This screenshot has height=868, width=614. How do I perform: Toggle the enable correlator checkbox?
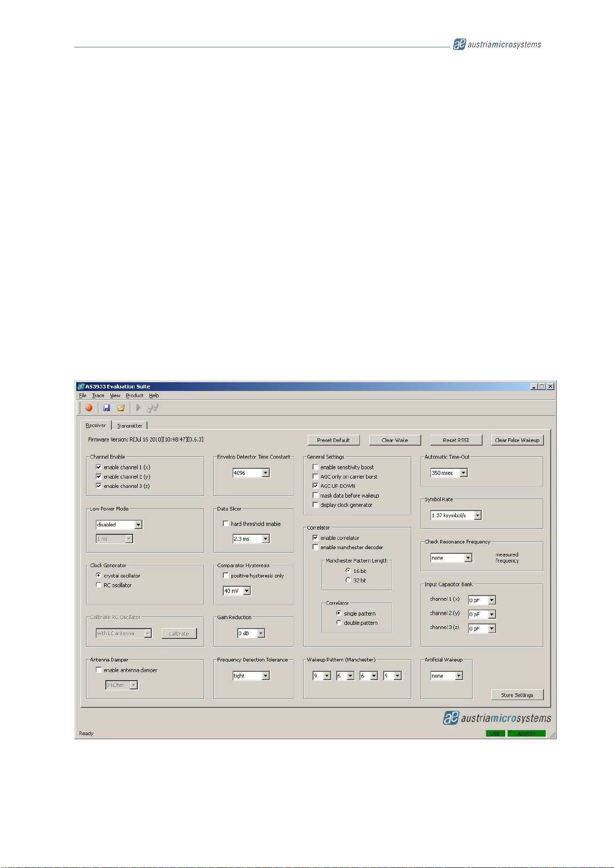(316, 538)
